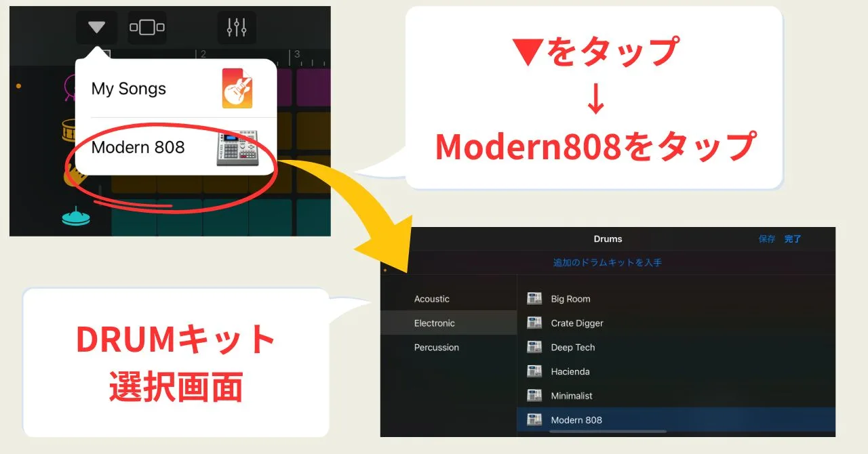
Task: Open the mixer sliders controls icon
Action: click(x=237, y=27)
